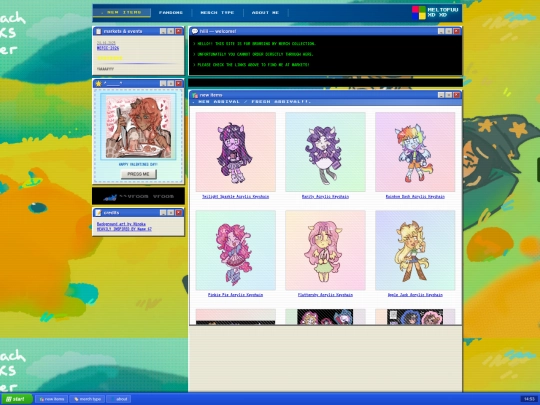The height and width of the screenshot is (405, 540).
Task: Close the welcome window
Action: point(456,31)
